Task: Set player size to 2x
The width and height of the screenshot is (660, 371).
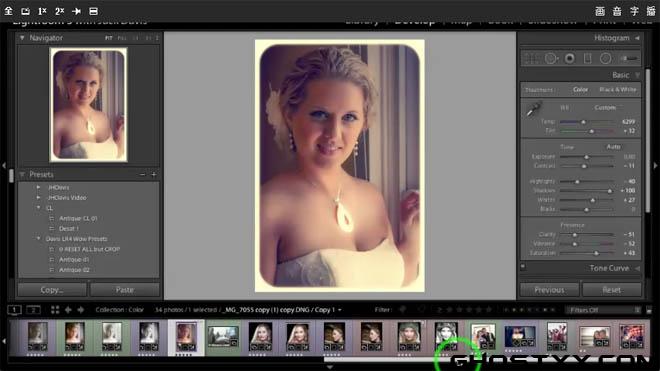Action: pos(59,11)
